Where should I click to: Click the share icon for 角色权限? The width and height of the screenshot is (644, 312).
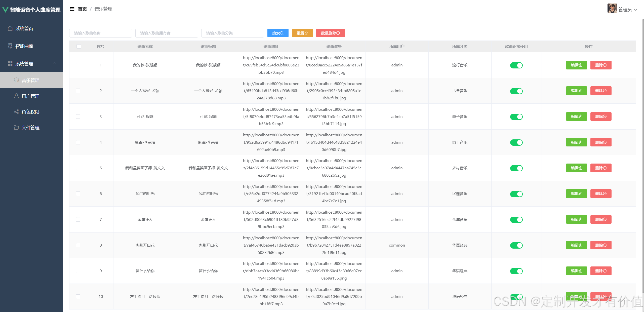click(16, 112)
